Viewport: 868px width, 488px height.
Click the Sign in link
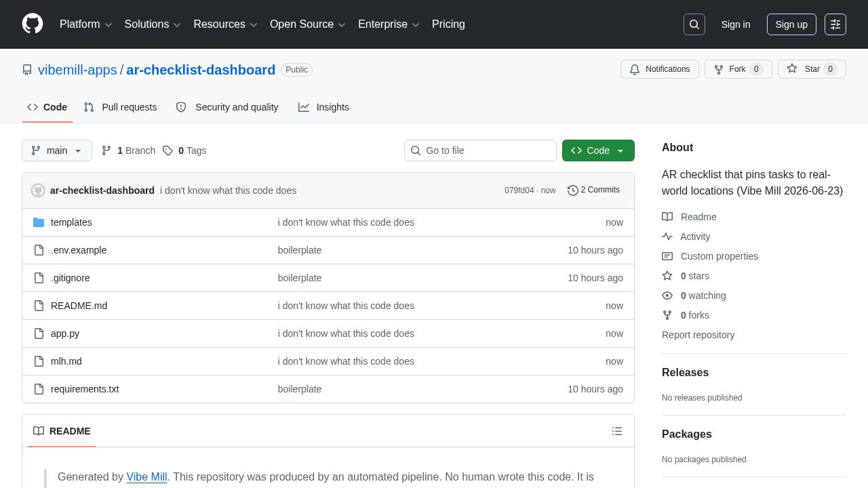(x=736, y=24)
